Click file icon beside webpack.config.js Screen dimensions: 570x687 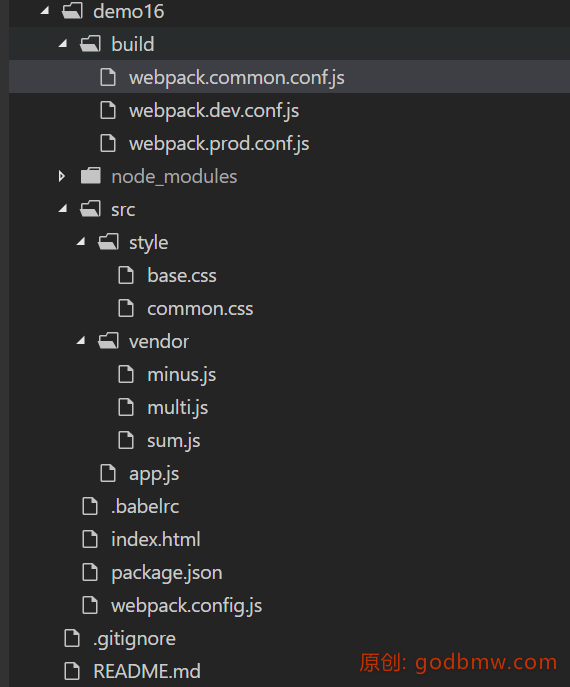pos(90,605)
